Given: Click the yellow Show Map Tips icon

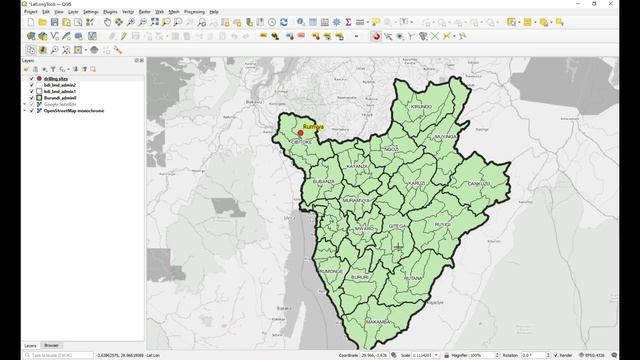Looking at the screenshot, I should tap(376, 22).
